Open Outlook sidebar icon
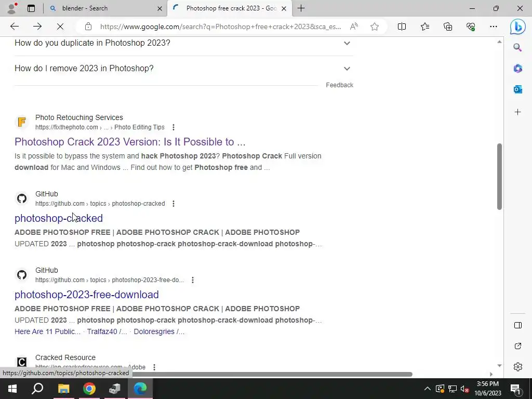Viewport: 532px width, 399px height. 517,89
